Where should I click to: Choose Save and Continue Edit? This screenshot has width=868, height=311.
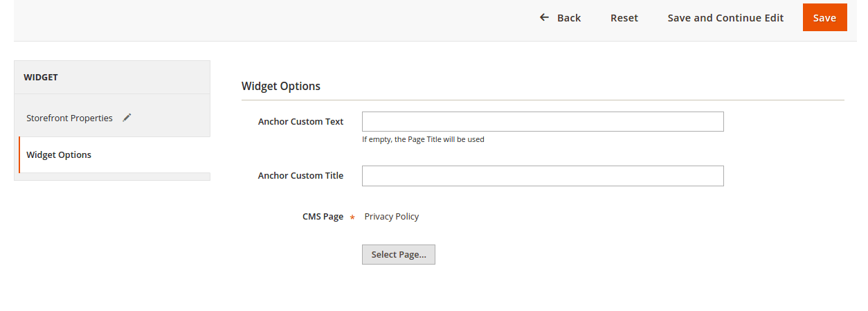pyautogui.click(x=725, y=18)
